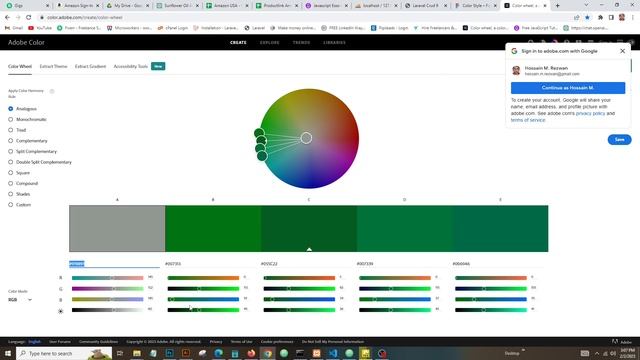Image resolution: width=640 pixels, height=360 pixels.
Task: Toggle Chrome side panel icon
Action: pyautogui.click(x=611, y=18)
